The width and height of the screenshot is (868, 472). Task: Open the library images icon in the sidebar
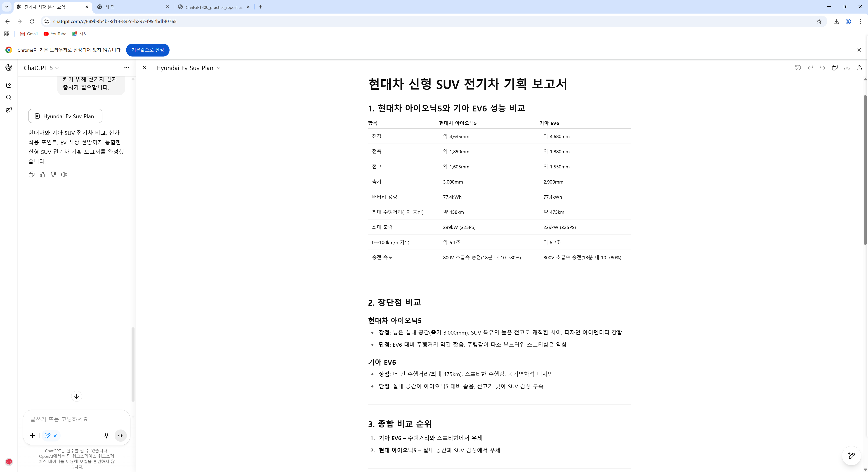pos(9,109)
